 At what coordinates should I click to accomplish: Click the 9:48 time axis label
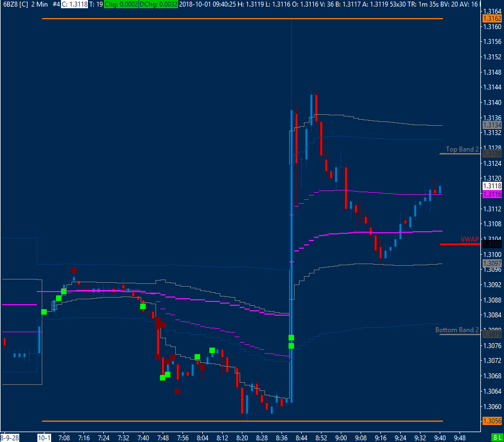click(459, 438)
